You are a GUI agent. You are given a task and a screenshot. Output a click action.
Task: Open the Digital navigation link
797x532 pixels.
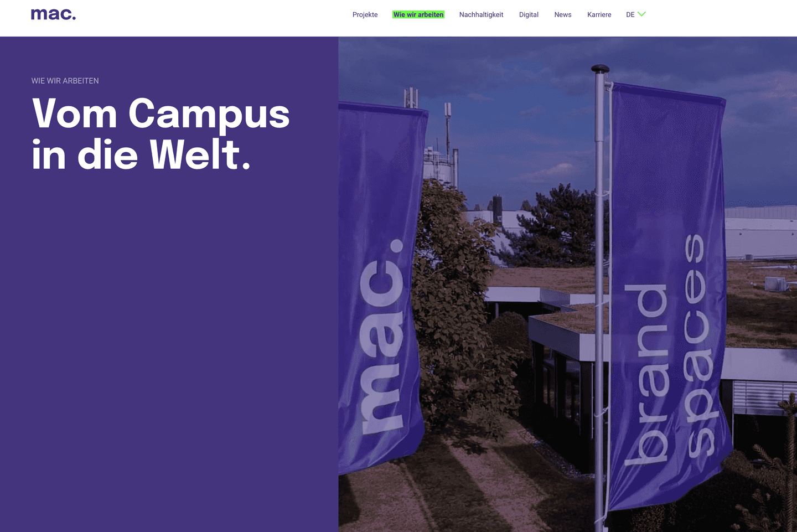point(529,15)
